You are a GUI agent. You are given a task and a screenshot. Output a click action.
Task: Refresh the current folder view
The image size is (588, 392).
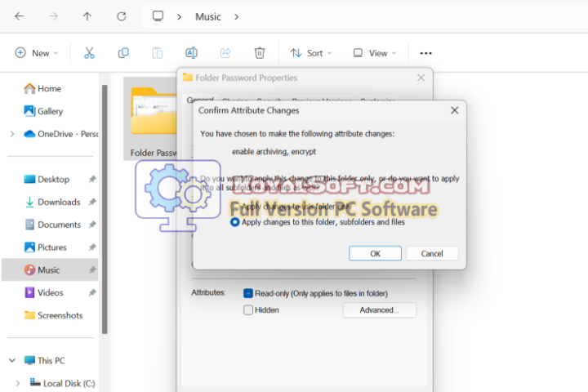(122, 16)
